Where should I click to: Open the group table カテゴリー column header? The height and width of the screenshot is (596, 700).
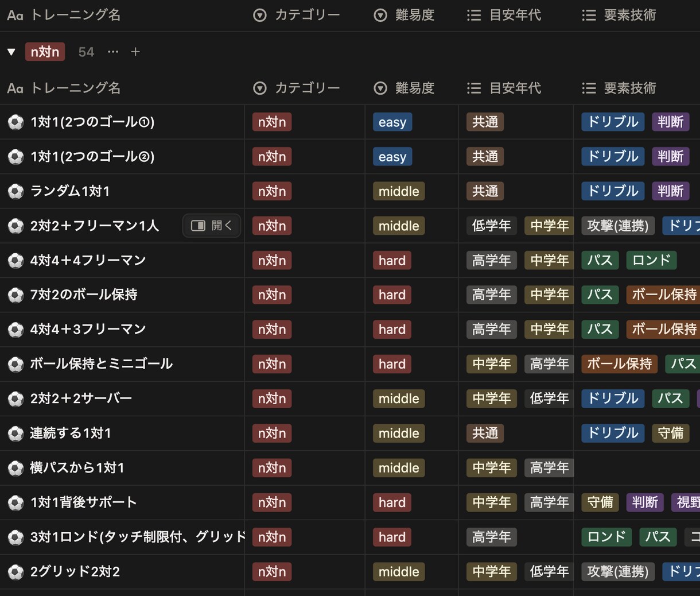pos(297,88)
